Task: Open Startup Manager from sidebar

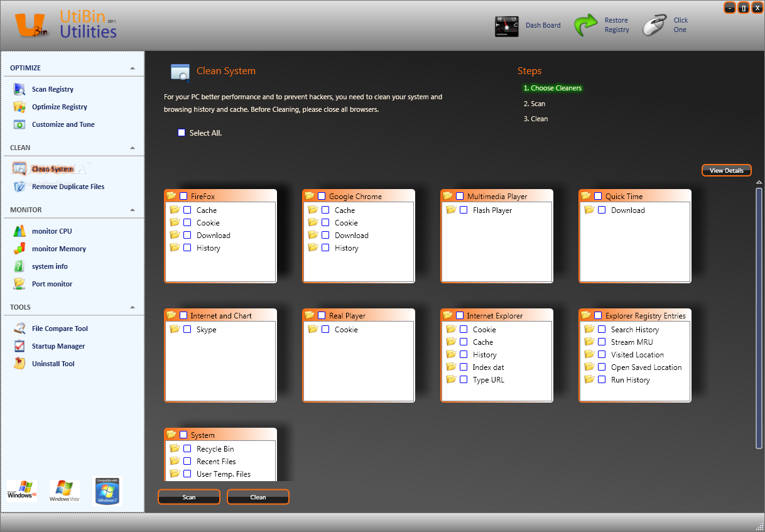Action: pos(58,346)
